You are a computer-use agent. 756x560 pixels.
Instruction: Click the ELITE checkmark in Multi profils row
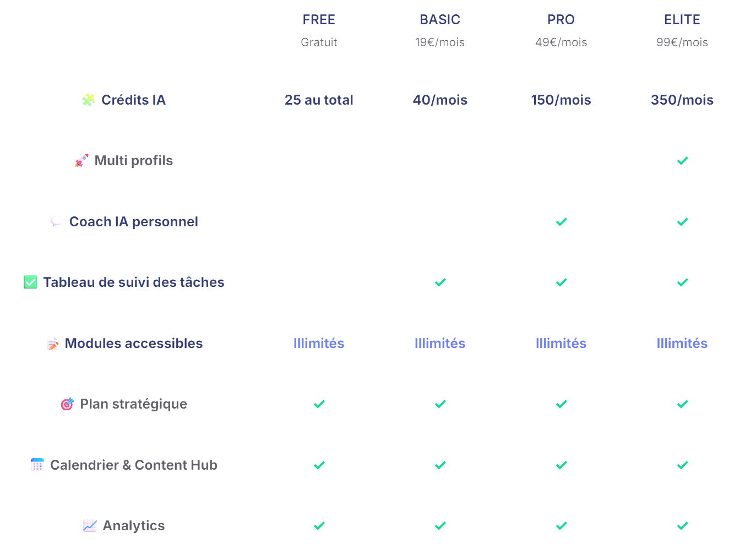click(682, 161)
